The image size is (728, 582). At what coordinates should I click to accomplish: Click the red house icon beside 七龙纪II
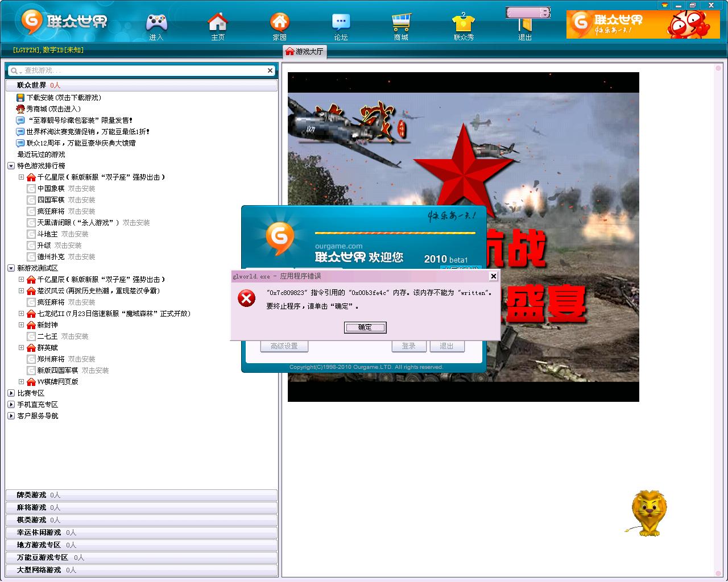click(31, 314)
